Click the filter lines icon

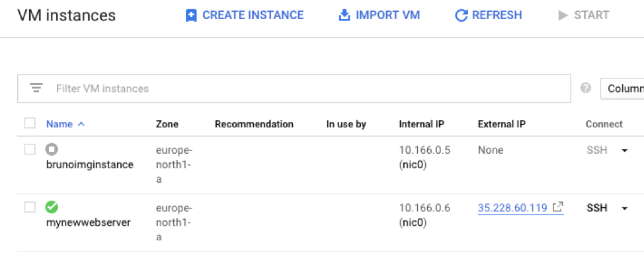(36, 88)
